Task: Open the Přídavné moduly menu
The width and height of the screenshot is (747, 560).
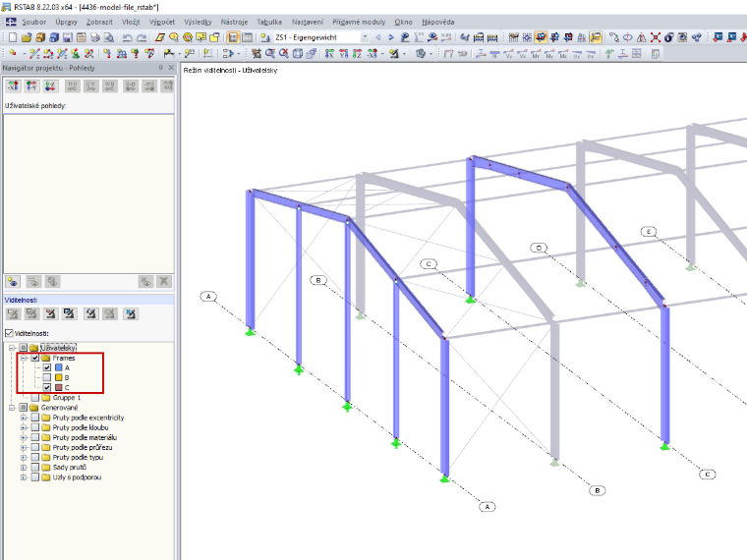Action: tap(359, 22)
